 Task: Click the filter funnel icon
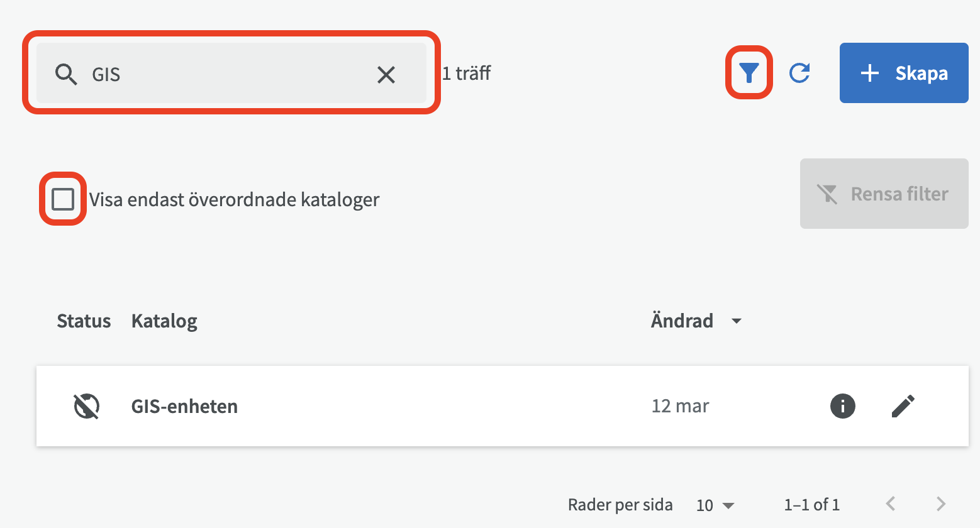749,73
